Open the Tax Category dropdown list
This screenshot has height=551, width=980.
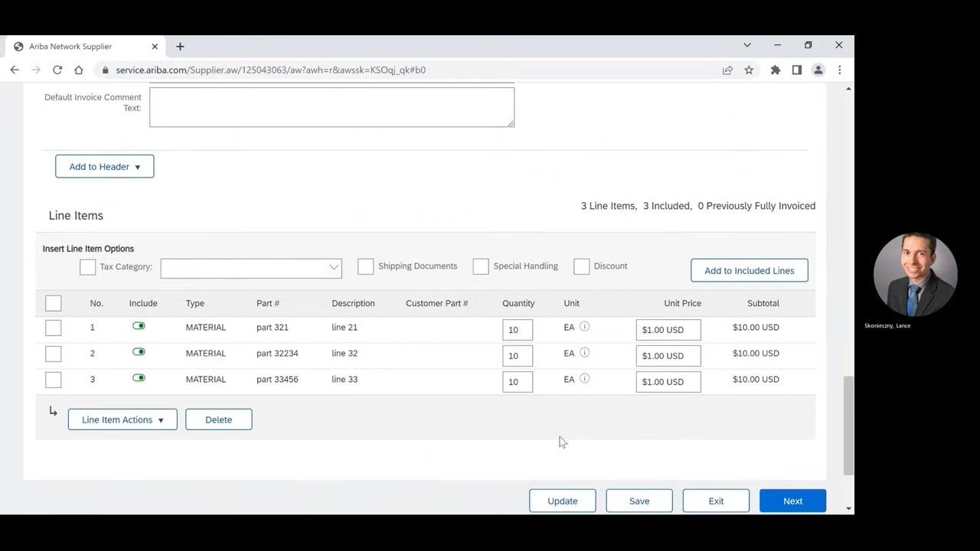point(251,268)
